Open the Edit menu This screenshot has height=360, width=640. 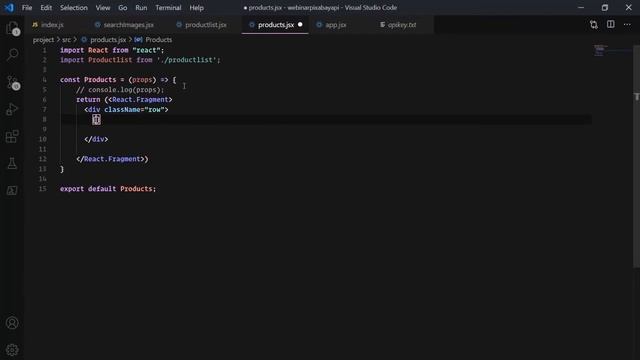(x=46, y=7)
